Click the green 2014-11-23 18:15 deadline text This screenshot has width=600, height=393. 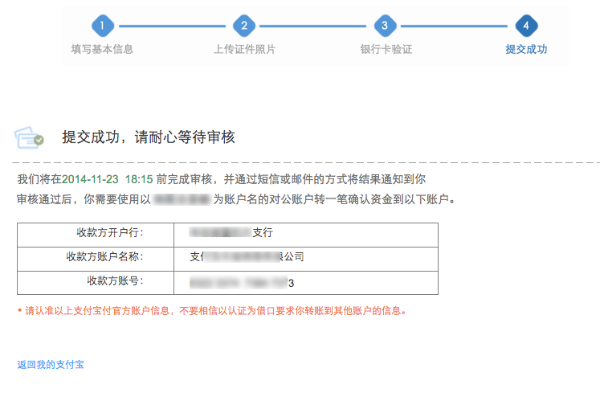pyautogui.click(x=108, y=179)
